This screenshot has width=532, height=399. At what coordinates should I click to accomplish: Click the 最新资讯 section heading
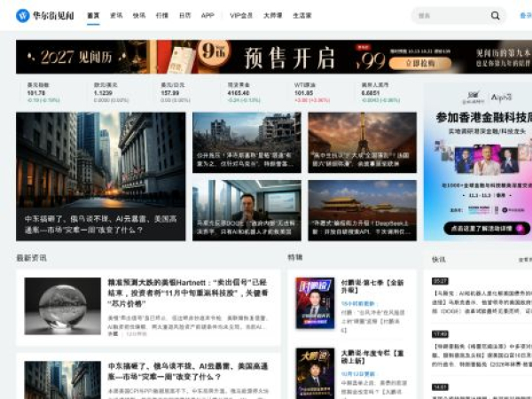[x=32, y=258]
